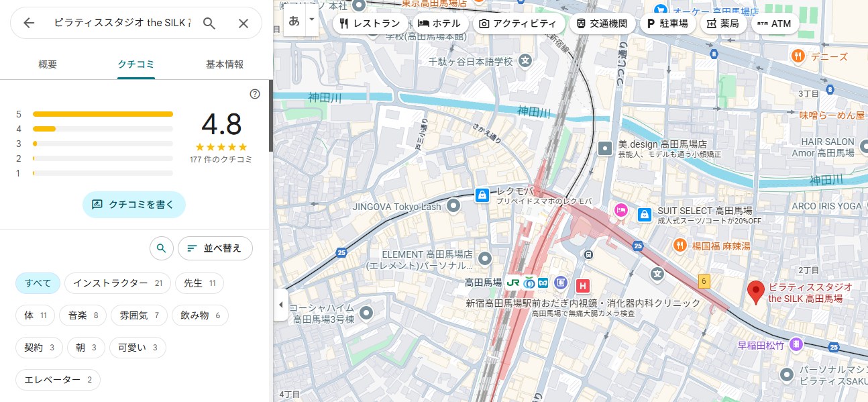This screenshot has width=868, height=402.
Task: Open the 並べ替え sort dropdown
Action: pos(215,248)
